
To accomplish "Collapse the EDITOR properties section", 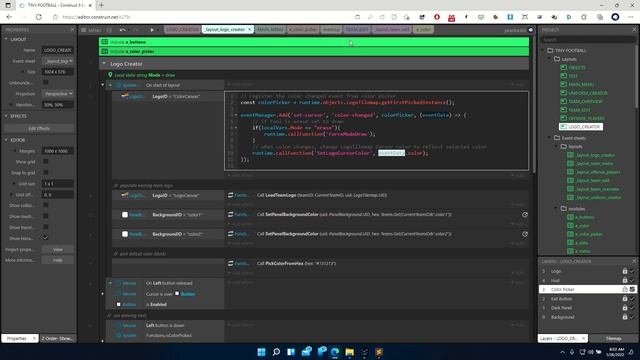I will pos(6,140).
